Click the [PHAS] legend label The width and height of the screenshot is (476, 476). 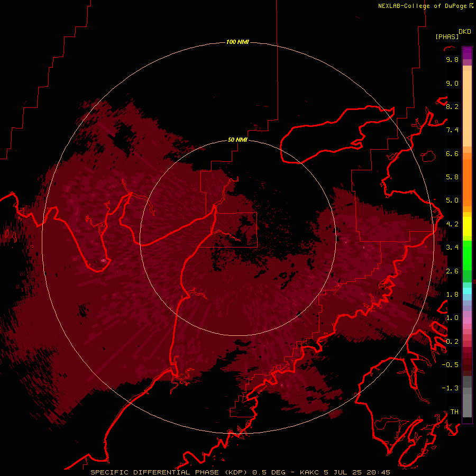tap(447, 36)
